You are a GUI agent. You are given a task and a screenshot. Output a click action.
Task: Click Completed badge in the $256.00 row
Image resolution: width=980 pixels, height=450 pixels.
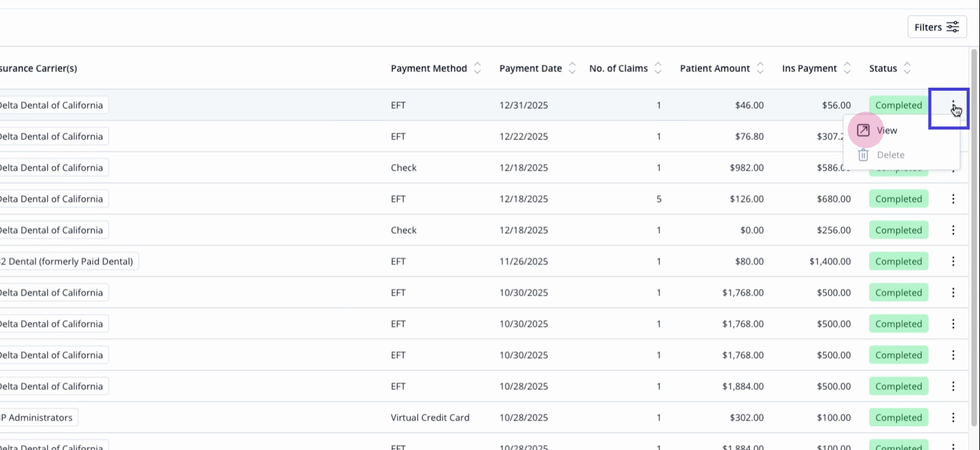click(898, 230)
